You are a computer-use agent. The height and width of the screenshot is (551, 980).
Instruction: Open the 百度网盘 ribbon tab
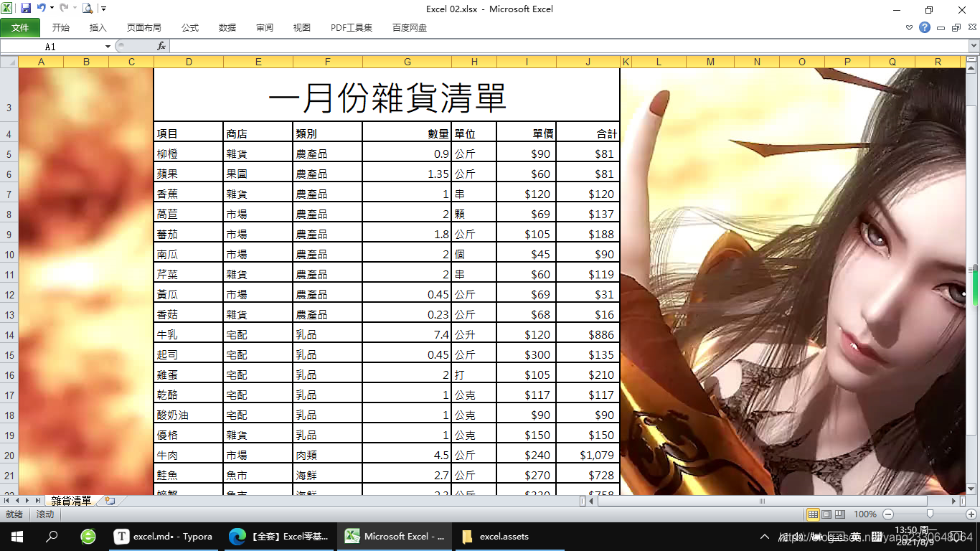410,28
